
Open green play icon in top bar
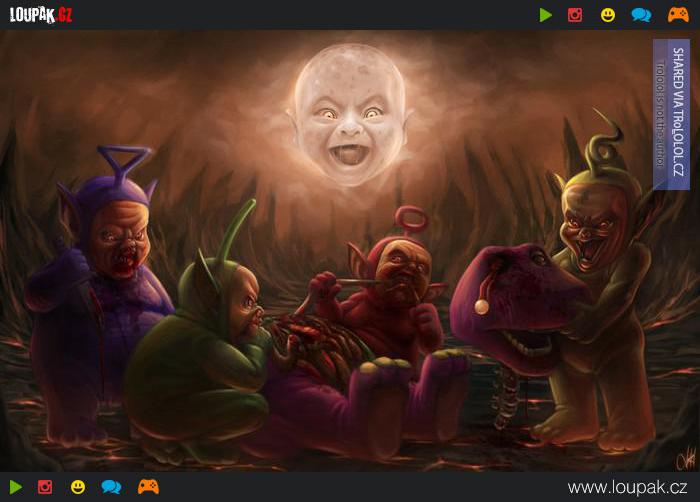[546, 15]
